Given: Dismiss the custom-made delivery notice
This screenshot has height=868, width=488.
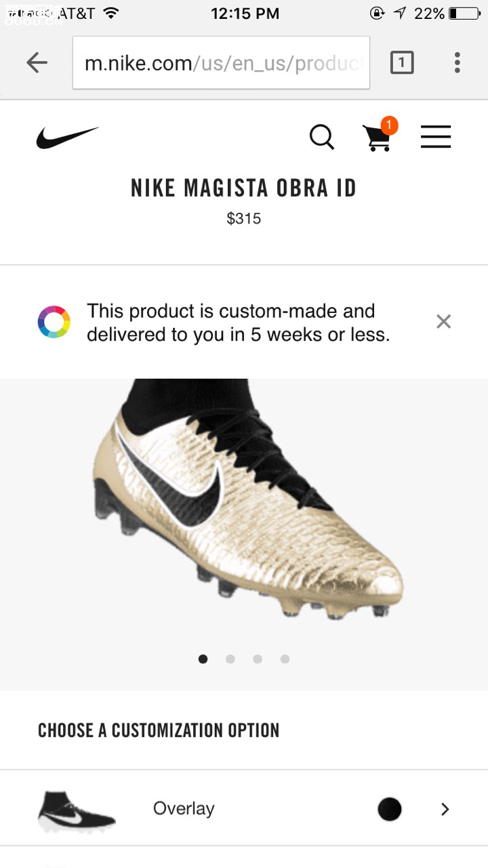Looking at the screenshot, I should point(443,322).
